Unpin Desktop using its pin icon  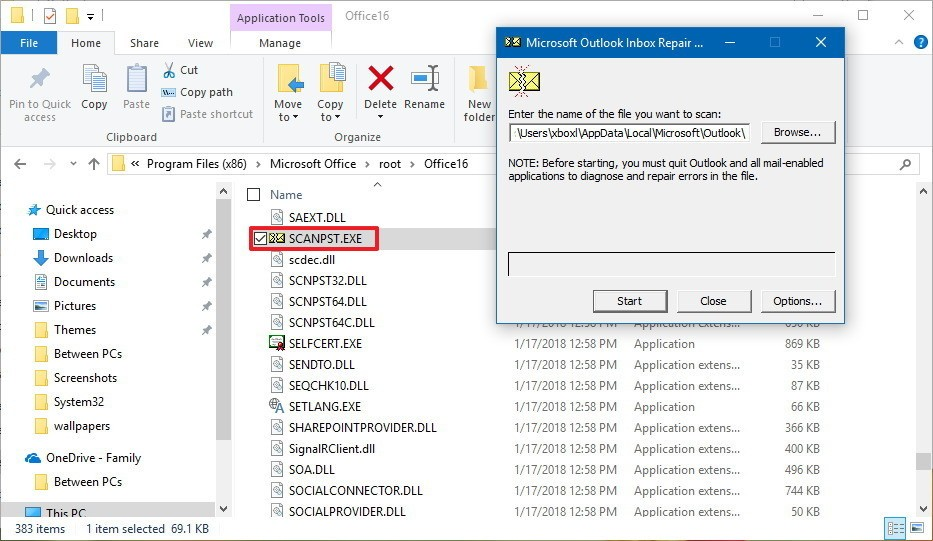206,234
